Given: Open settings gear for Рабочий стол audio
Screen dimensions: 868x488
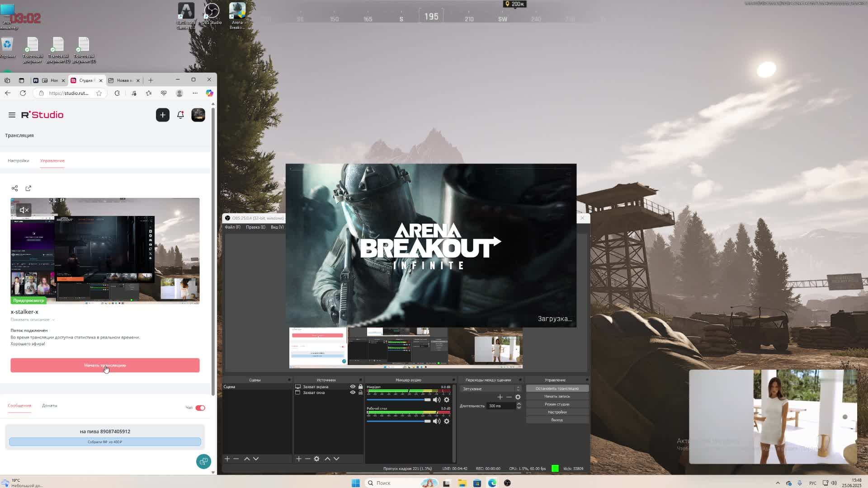Looking at the screenshot, I should [447, 421].
